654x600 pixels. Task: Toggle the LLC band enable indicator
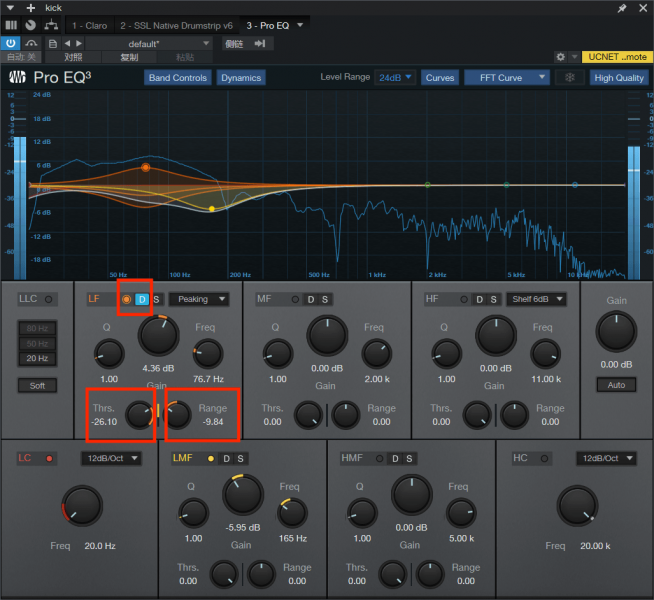point(49,299)
